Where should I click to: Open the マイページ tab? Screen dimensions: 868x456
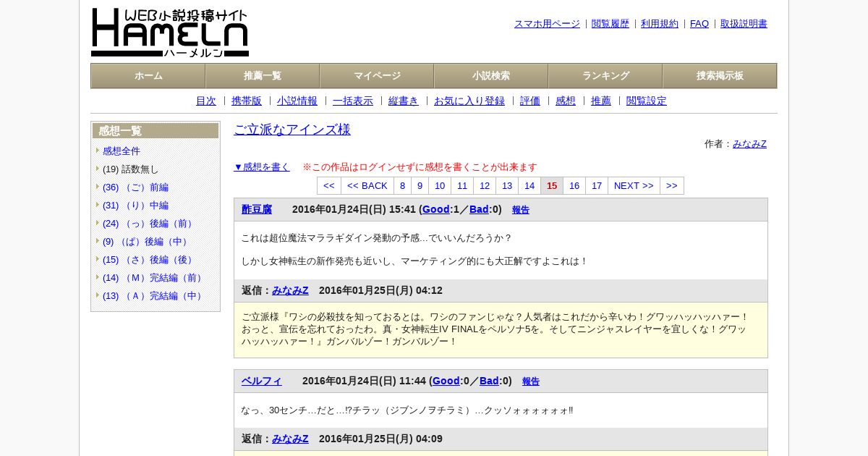(x=377, y=76)
